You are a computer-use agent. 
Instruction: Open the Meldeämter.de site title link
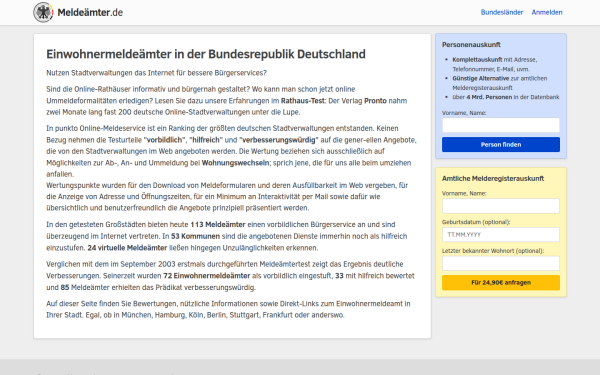click(90, 12)
